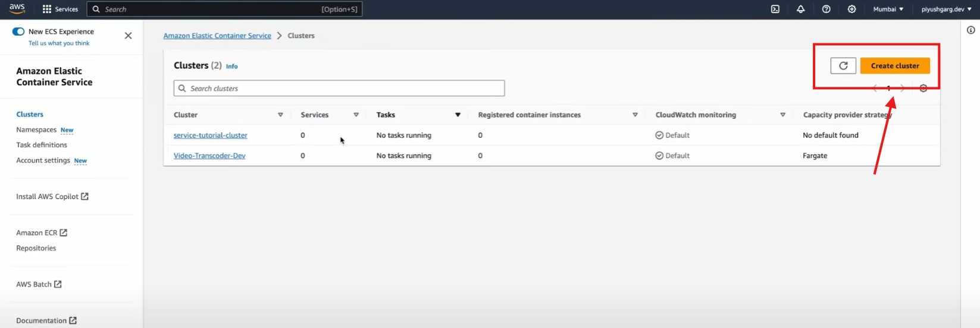The image size is (980, 328).
Task: Sort by the Tasks column arrow
Action: pyautogui.click(x=458, y=115)
